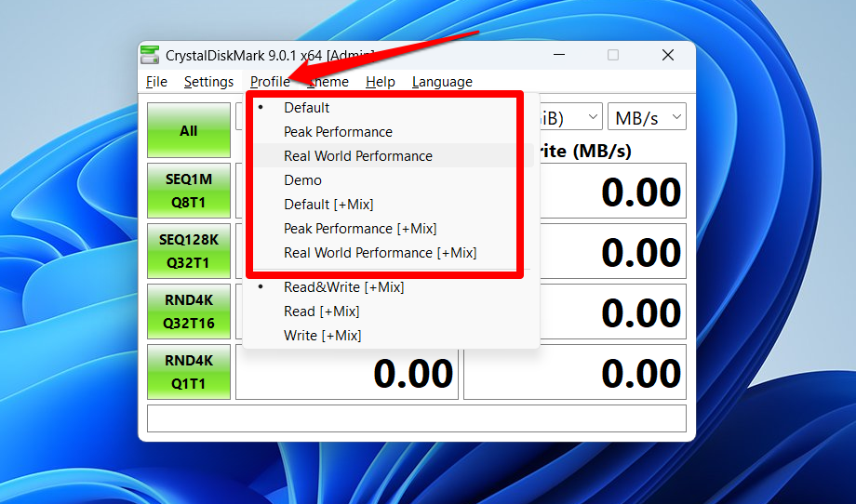Run all benchmarks with the All button
The width and height of the screenshot is (856, 504).
[188, 130]
